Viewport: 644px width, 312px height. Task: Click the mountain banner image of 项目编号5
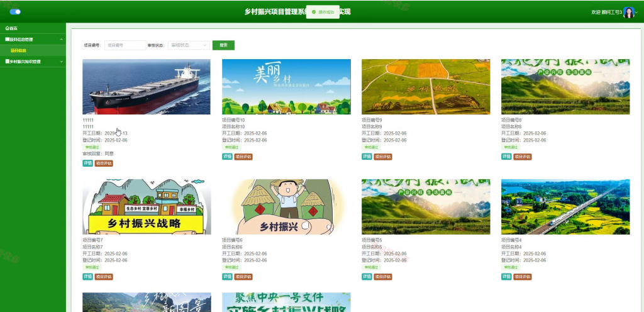[426, 207]
